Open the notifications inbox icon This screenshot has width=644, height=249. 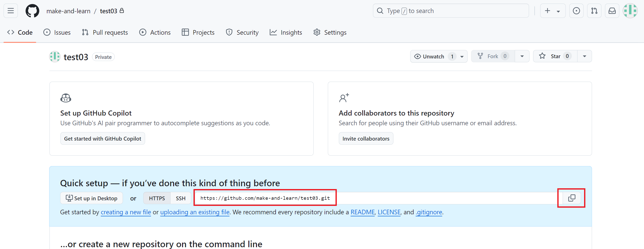612,11
